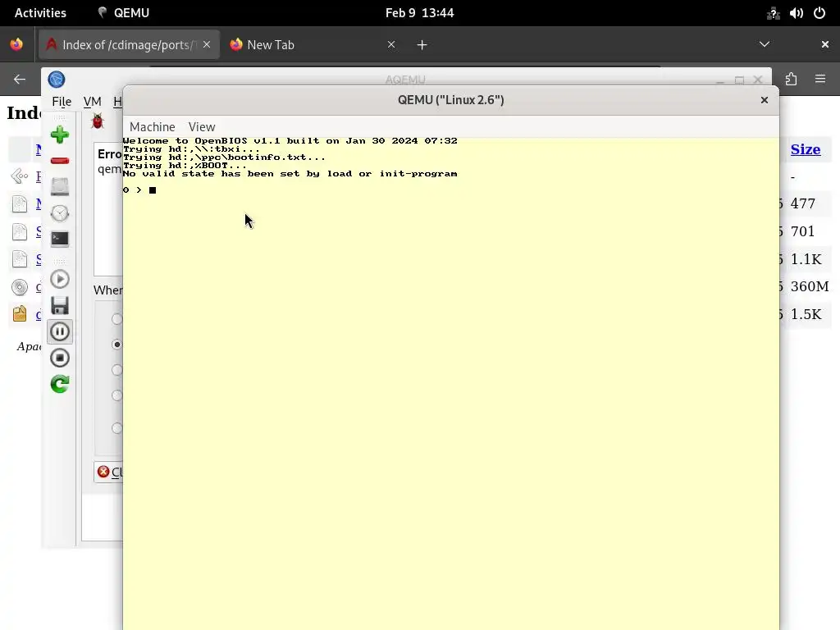Image resolution: width=840 pixels, height=630 pixels.
Task: Click the ladybug error log icon in AQEMU
Action: (x=98, y=121)
